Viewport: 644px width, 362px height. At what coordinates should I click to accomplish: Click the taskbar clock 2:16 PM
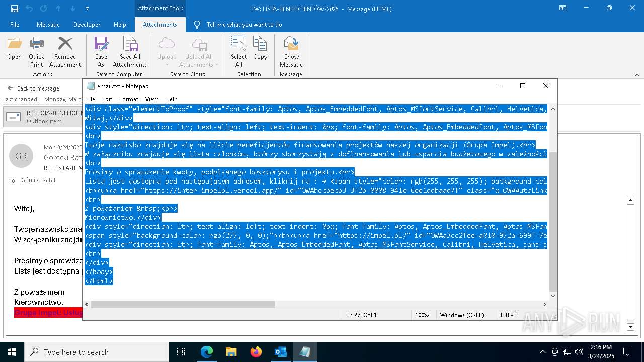coord(600,347)
